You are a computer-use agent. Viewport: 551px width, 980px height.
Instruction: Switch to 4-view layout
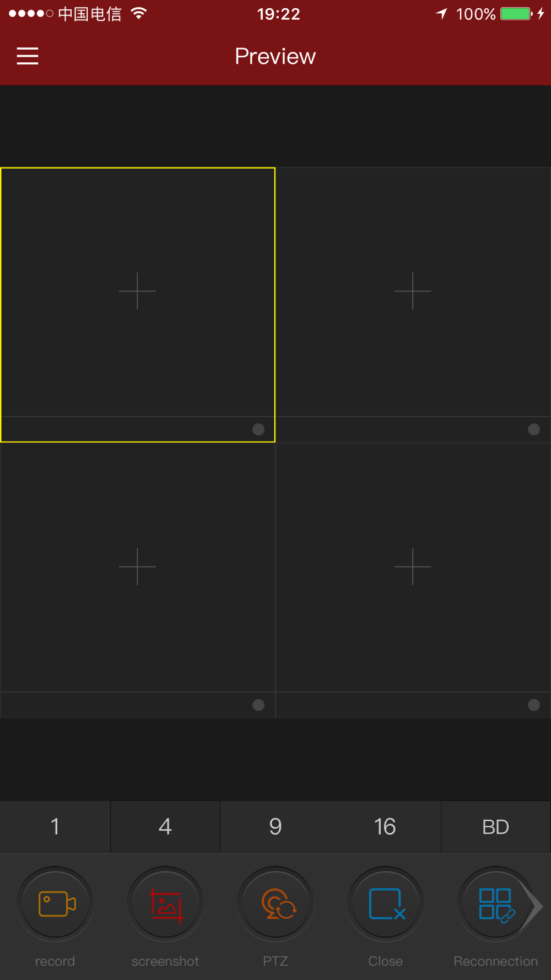click(x=165, y=827)
